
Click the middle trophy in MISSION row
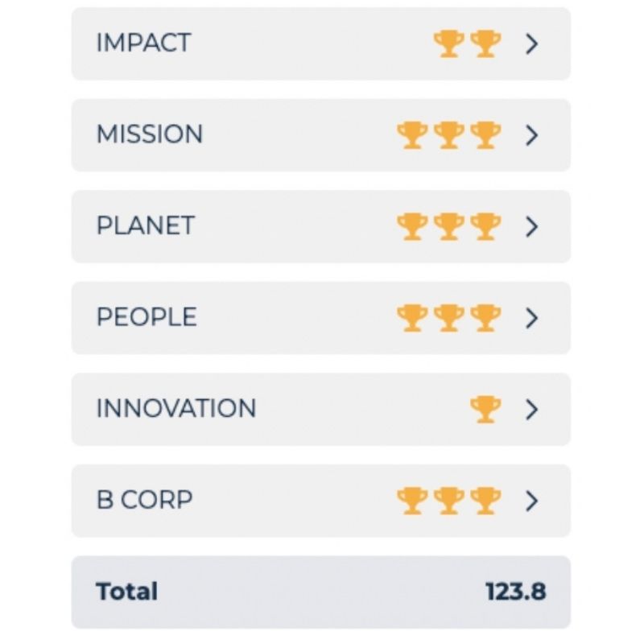pos(448,135)
